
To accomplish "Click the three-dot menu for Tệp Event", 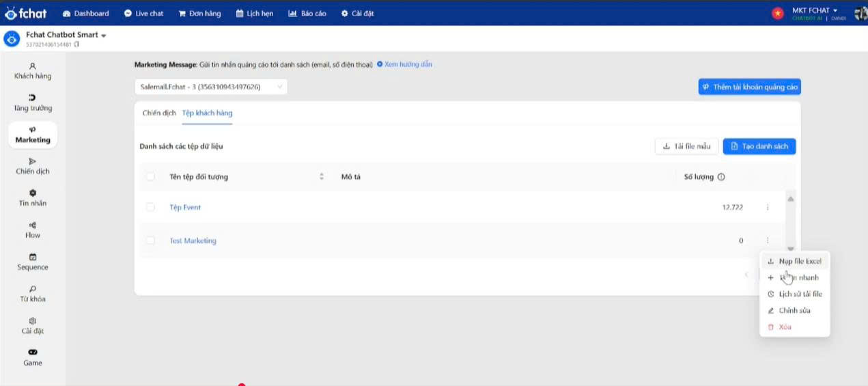I will pos(768,207).
